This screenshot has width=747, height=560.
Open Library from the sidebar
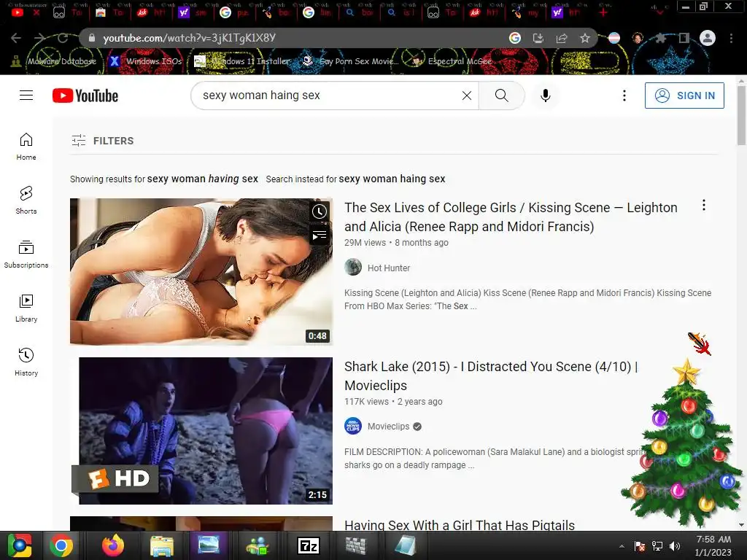pyautogui.click(x=26, y=308)
